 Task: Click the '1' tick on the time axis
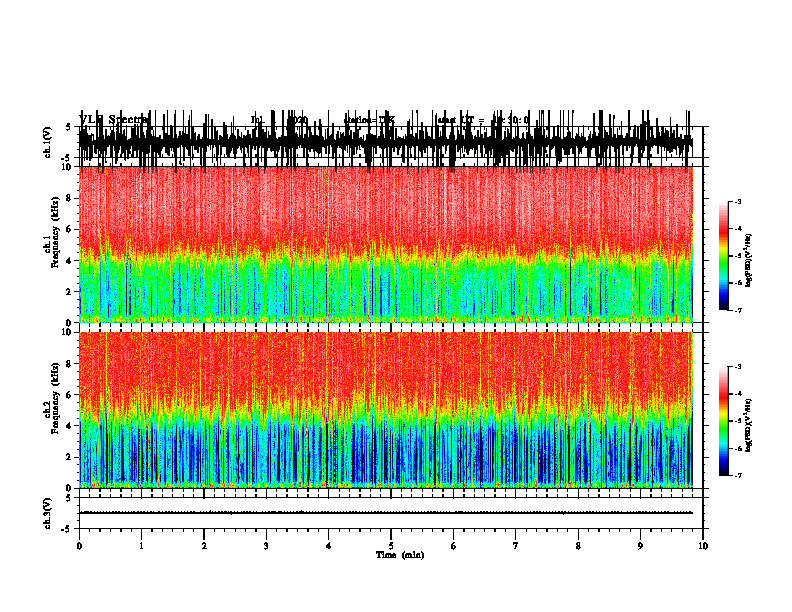pyautogui.click(x=141, y=546)
